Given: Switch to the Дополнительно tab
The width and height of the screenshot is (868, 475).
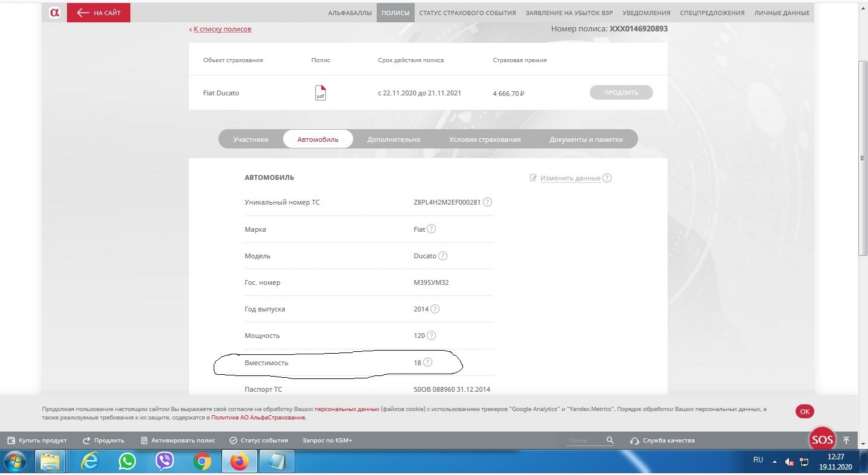Looking at the screenshot, I should tap(394, 139).
